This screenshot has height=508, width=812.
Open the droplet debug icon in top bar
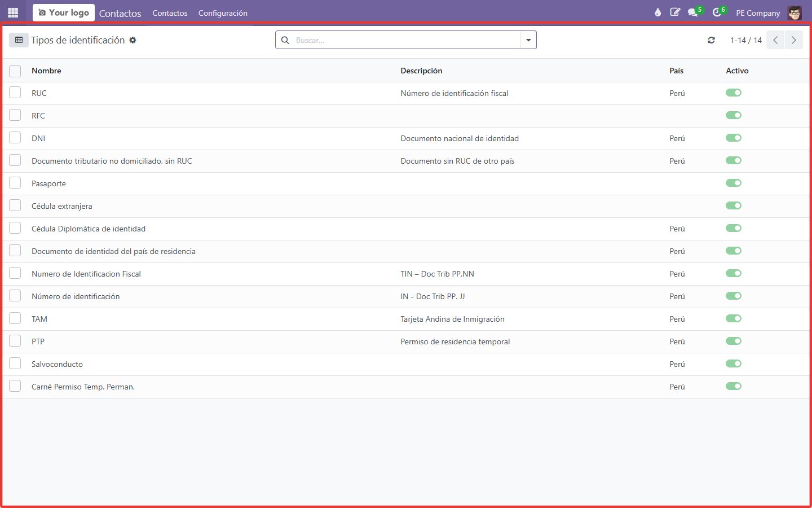coord(657,12)
